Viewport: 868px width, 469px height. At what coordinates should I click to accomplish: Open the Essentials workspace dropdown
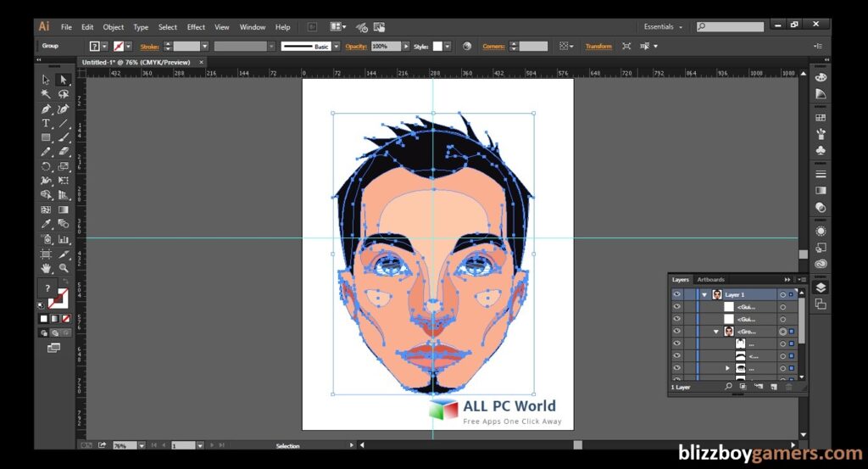[663, 26]
